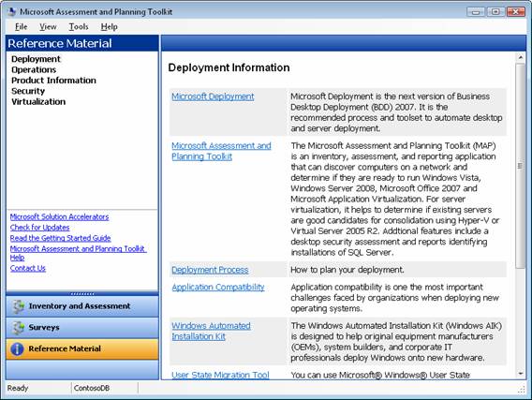
Task: Click the scrollbar up arrow
Action: (x=521, y=58)
